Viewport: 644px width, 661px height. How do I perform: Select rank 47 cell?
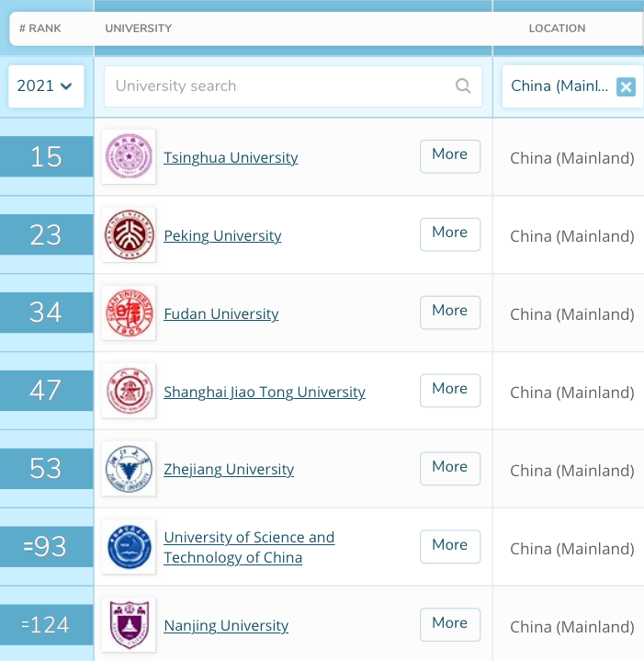click(x=46, y=391)
